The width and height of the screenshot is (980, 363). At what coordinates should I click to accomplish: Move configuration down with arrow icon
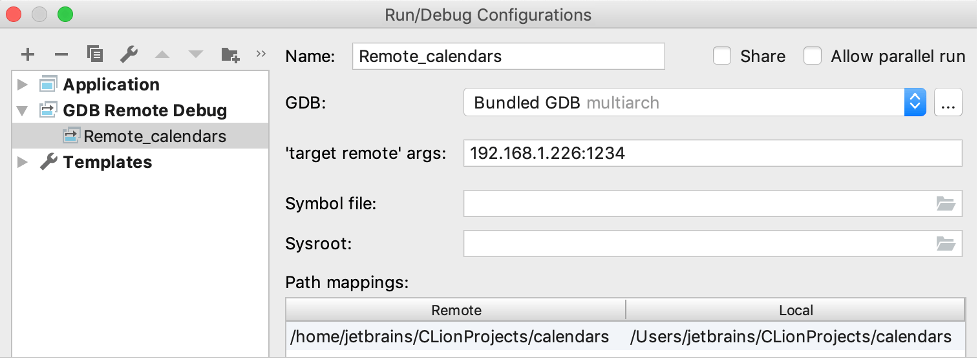[x=196, y=54]
